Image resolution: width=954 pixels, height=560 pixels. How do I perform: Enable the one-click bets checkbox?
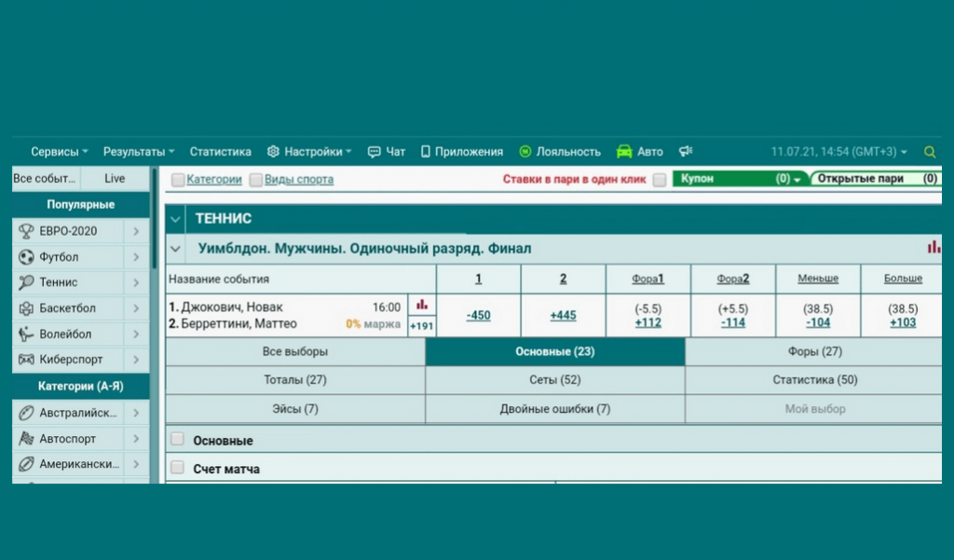tap(660, 180)
